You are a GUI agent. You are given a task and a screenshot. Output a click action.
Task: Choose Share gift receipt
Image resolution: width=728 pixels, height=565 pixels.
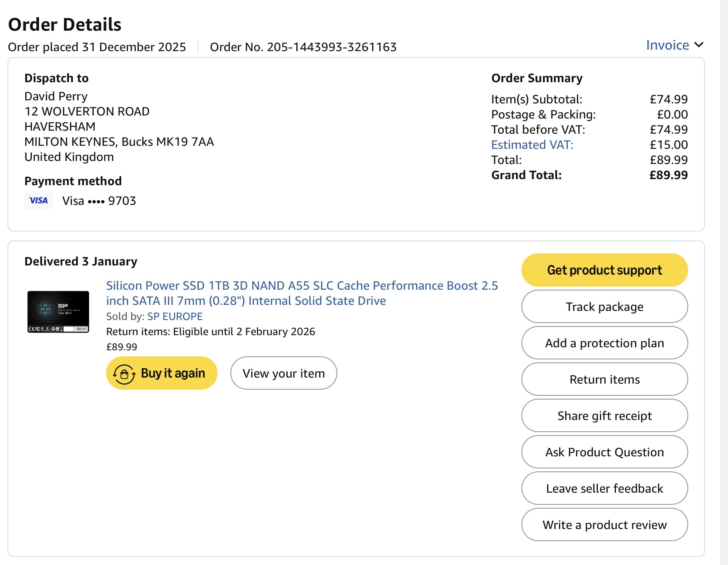coord(604,415)
